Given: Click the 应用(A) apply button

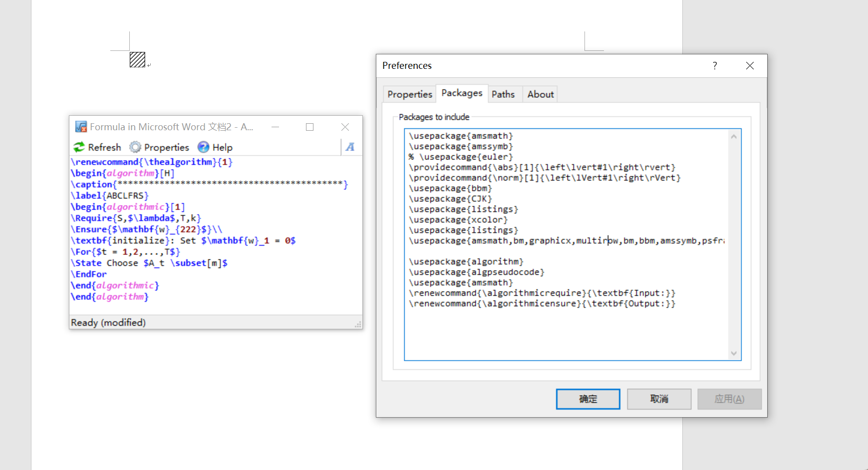Looking at the screenshot, I should (x=729, y=399).
